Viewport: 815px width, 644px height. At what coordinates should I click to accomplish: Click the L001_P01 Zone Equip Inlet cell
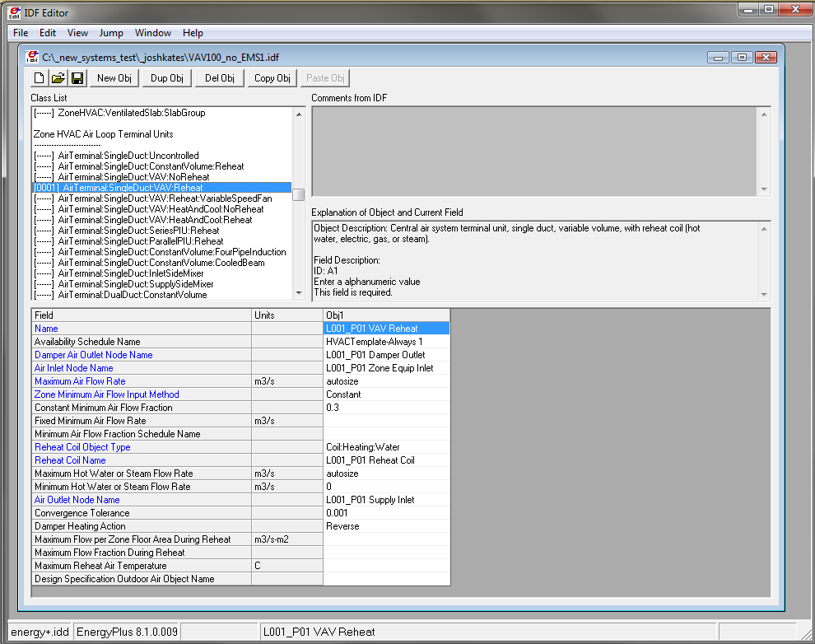tap(386, 368)
